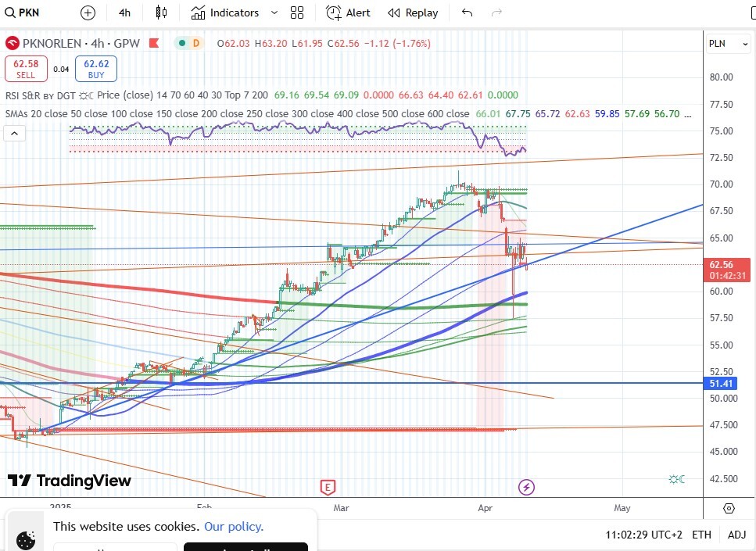Click the earnings E marker on the time axis
The image size is (756, 551).
tap(328, 488)
